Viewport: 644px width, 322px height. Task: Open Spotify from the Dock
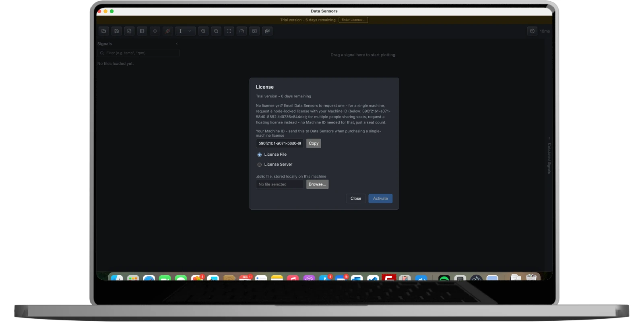[x=444, y=278]
